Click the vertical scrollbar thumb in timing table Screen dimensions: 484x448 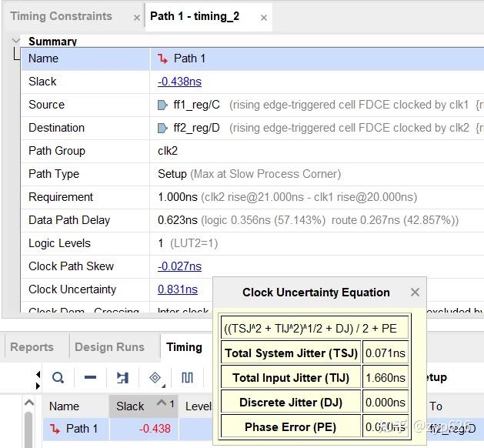(x=28, y=430)
